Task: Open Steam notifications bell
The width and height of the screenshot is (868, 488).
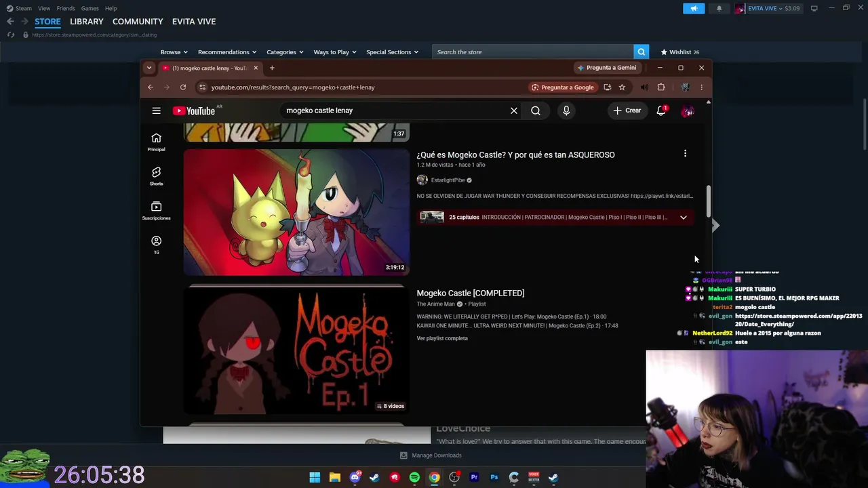Action: coord(719,8)
